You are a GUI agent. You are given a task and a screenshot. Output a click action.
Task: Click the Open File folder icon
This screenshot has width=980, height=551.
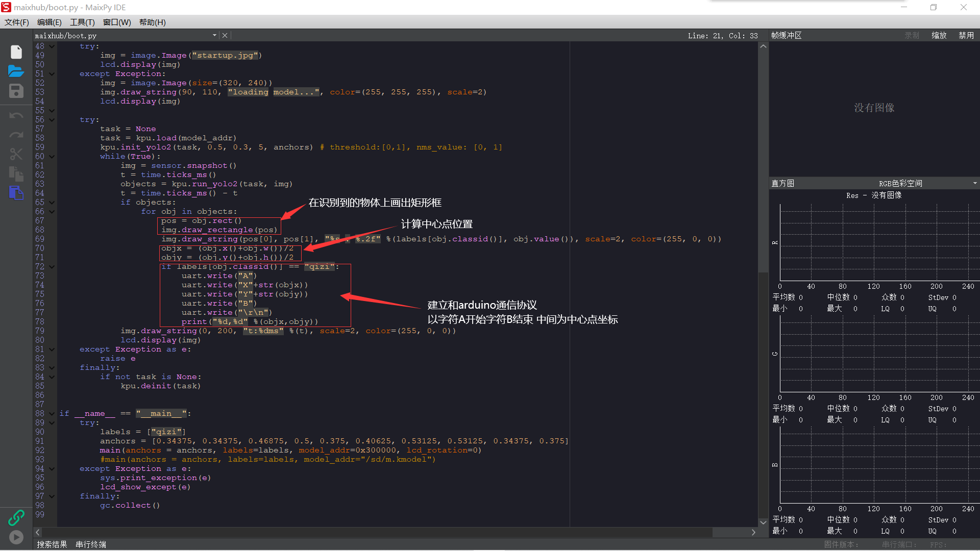(16, 71)
